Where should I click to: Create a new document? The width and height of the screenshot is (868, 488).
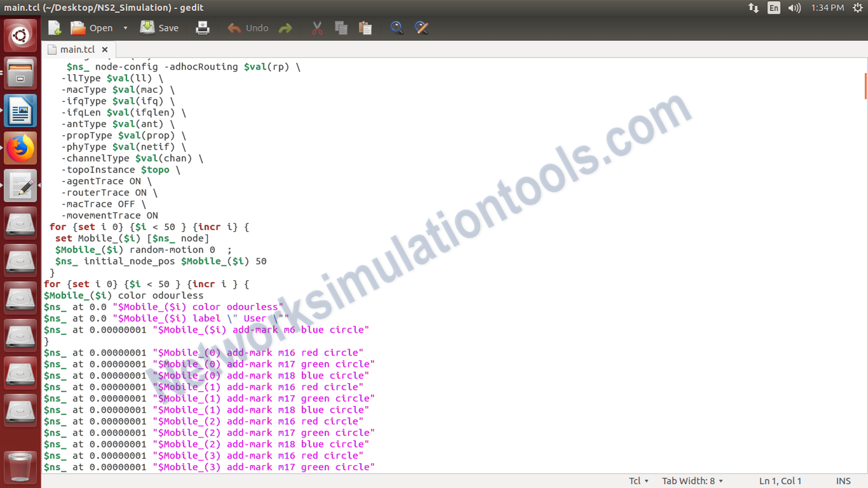[x=54, y=27]
